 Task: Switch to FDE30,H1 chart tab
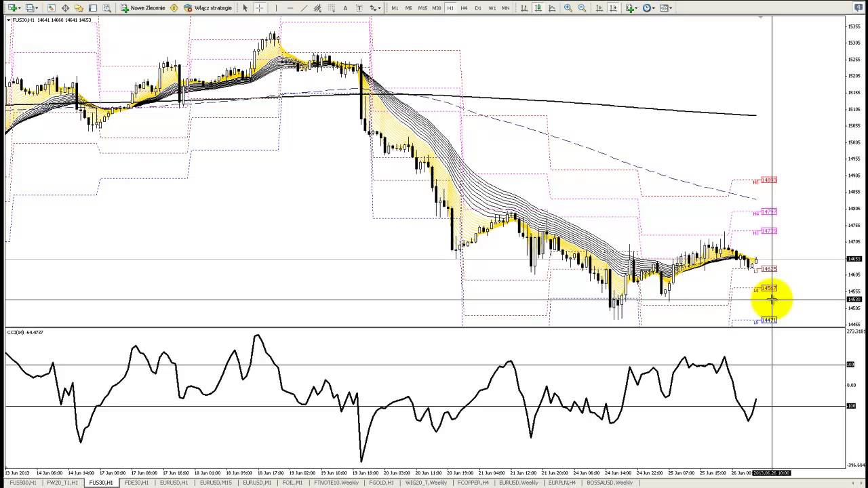136,483
